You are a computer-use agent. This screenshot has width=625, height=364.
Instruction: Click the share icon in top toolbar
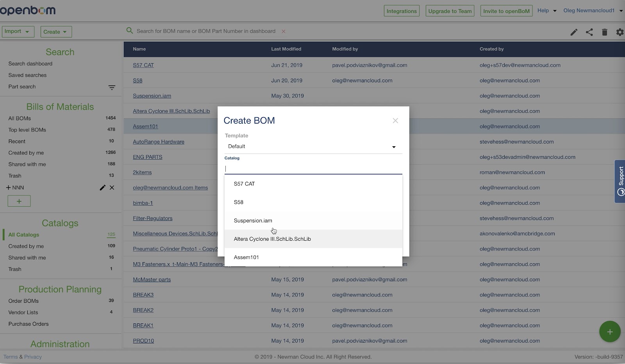pyautogui.click(x=589, y=32)
